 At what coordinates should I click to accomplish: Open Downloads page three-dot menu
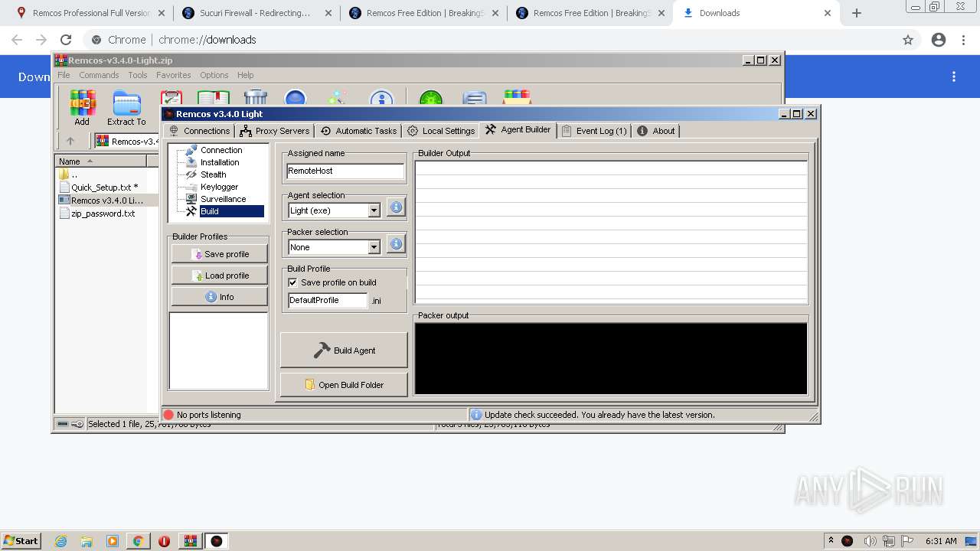pyautogui.click(x=954, y=77)
